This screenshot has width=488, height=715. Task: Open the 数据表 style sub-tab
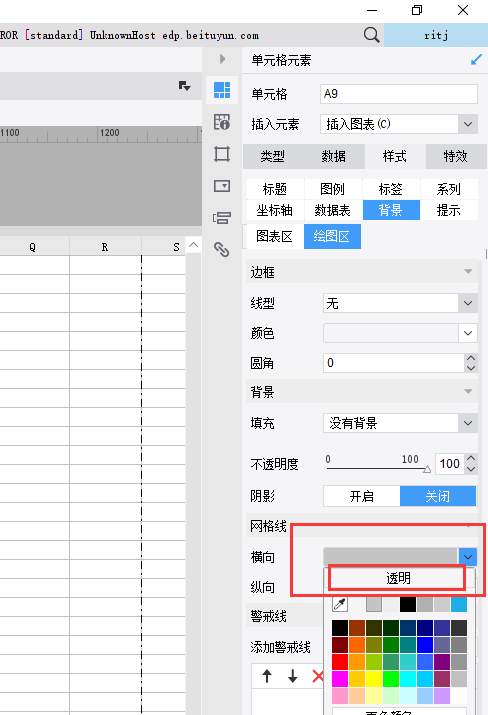click(332, 210)
